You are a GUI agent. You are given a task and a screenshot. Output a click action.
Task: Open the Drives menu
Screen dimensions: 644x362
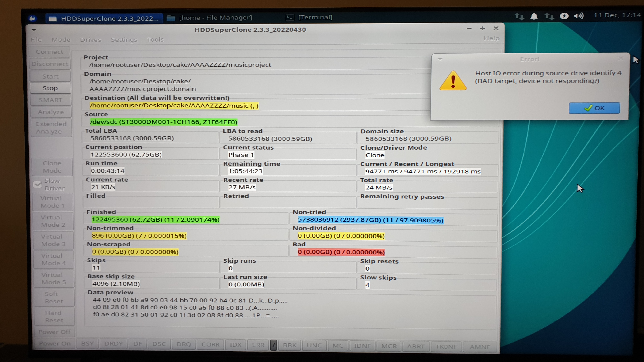(91, 40)
